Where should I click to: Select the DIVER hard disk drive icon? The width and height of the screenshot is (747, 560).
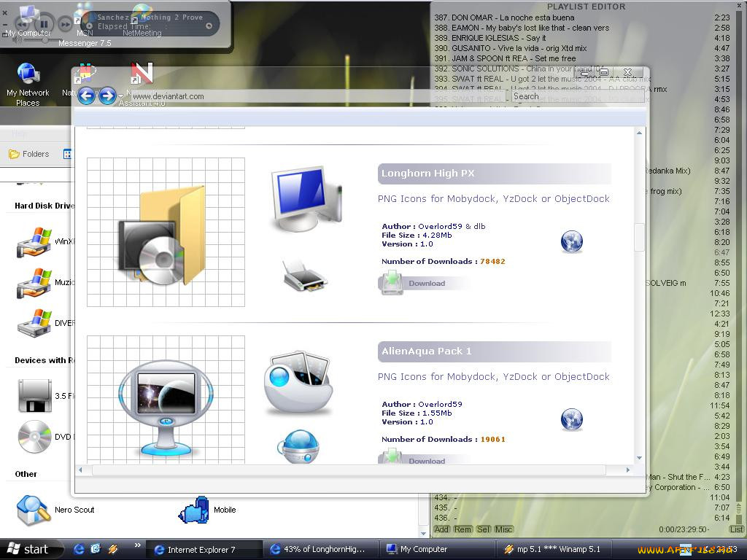pos(34,324)
